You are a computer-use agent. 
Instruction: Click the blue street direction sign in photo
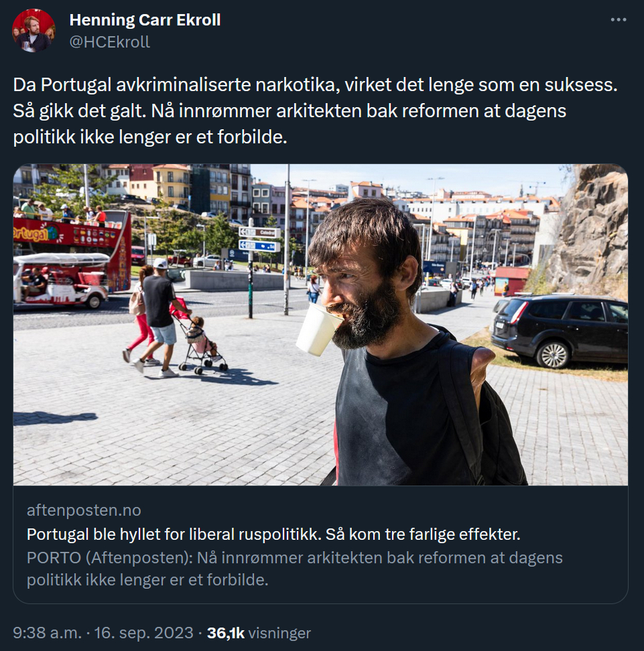(260, 246)
